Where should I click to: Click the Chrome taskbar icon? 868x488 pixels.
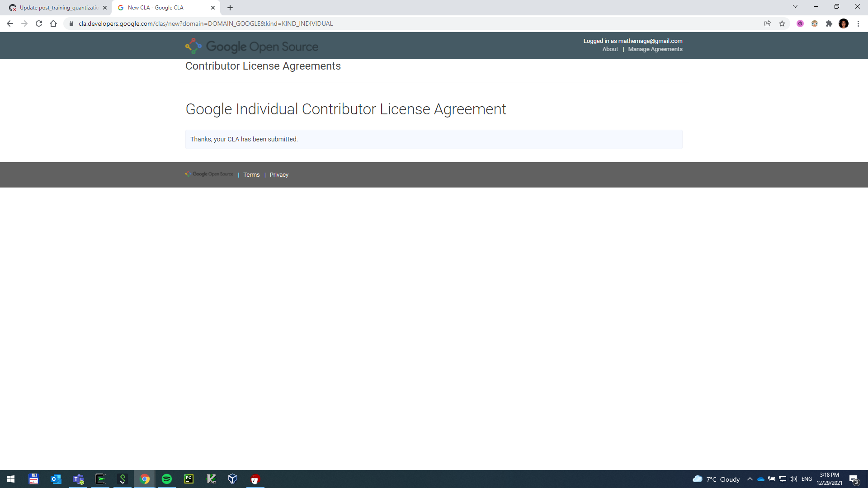click(145, 479)
